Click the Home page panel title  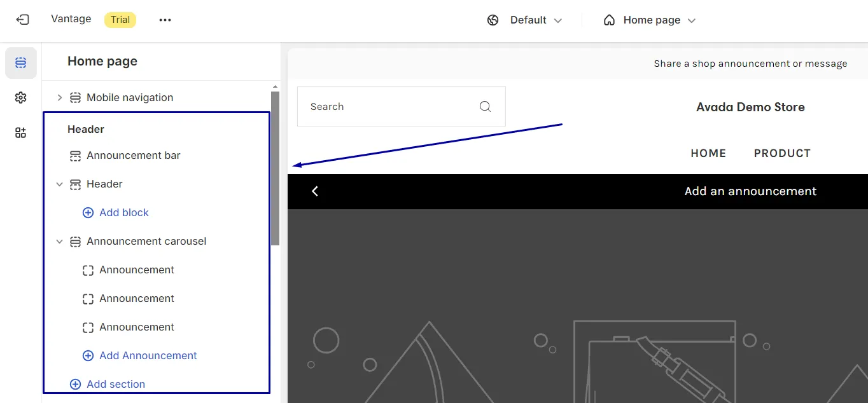click(x=102, y=62)
